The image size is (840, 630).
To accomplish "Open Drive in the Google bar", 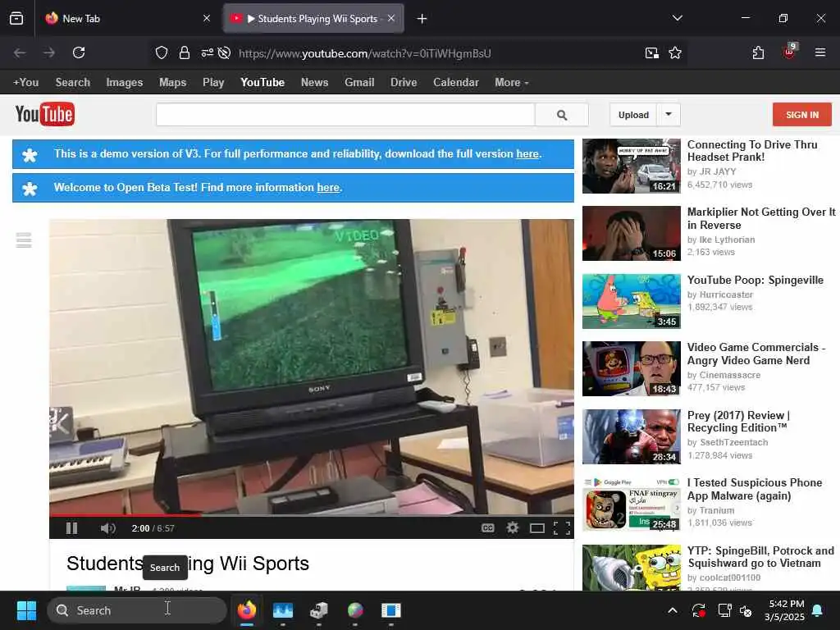I will [x=404, y=83].
